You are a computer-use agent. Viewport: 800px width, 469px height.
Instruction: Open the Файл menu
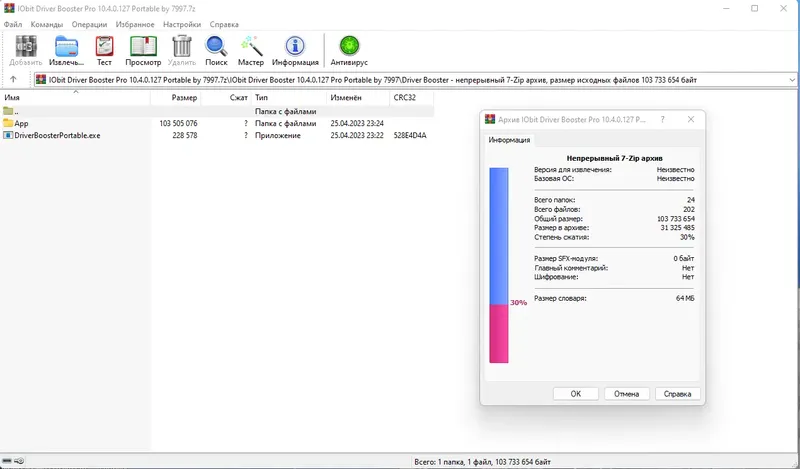tap(13, 24)
